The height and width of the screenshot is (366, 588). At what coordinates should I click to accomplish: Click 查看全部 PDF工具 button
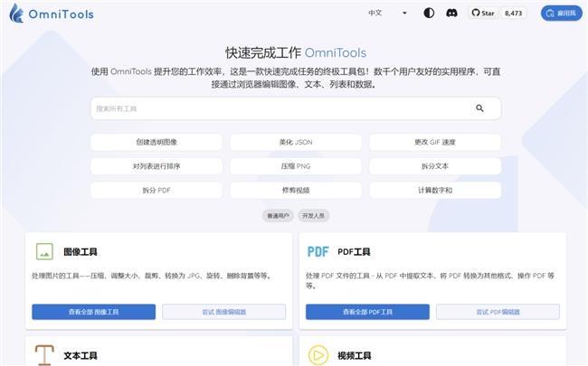click(367, 312)
